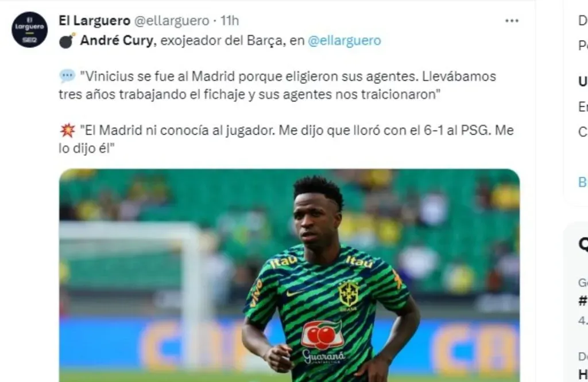Click the collision emoji before 'El Madrid ni conocía'
The image size is (588, 382).
pos(68,130)
